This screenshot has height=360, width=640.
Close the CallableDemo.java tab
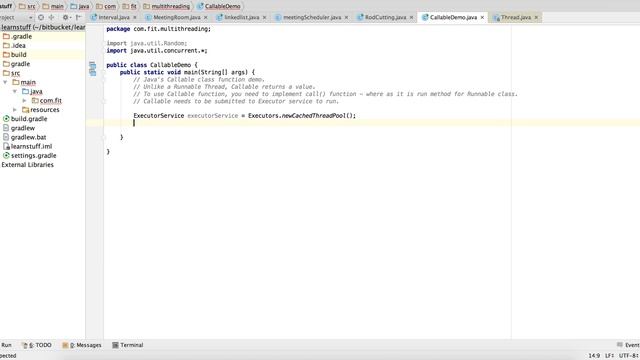[x=482, y=17]
